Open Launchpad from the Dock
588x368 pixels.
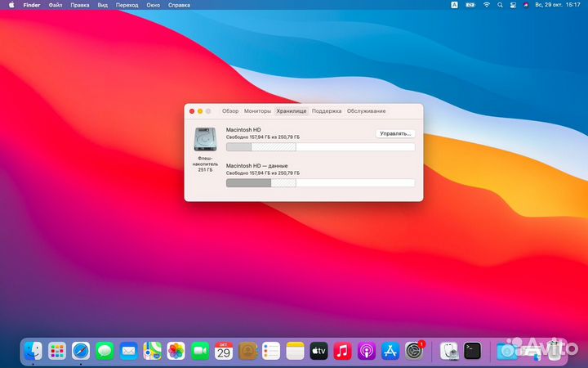pyautogui.click(x=57, y=352)
